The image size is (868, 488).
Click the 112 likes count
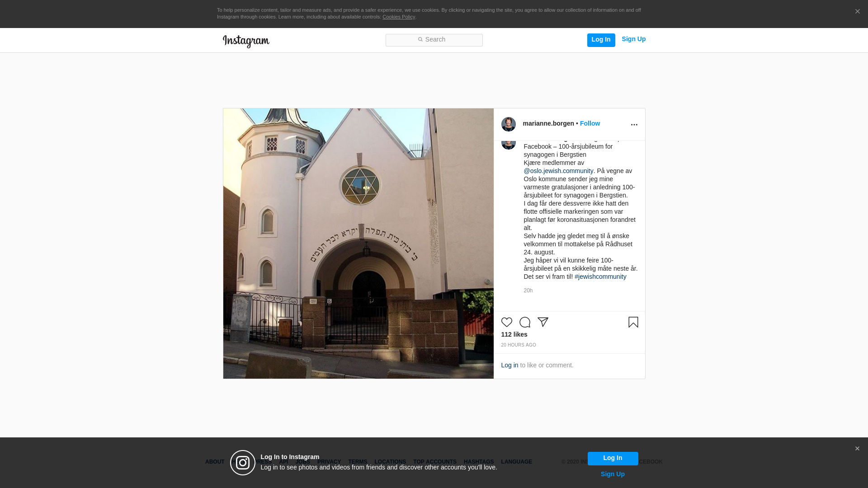[514, 335]
